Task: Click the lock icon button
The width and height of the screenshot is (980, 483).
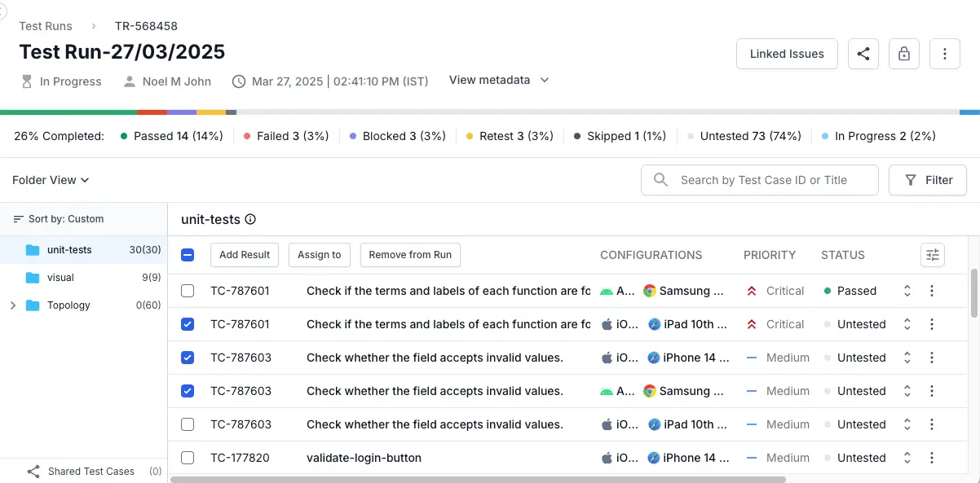Action: (904, 55)
